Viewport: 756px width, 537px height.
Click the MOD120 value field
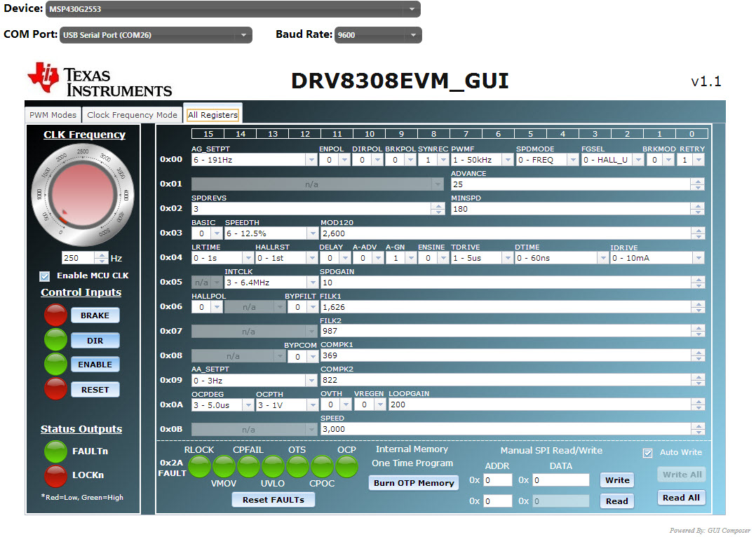tap(506, 233)
